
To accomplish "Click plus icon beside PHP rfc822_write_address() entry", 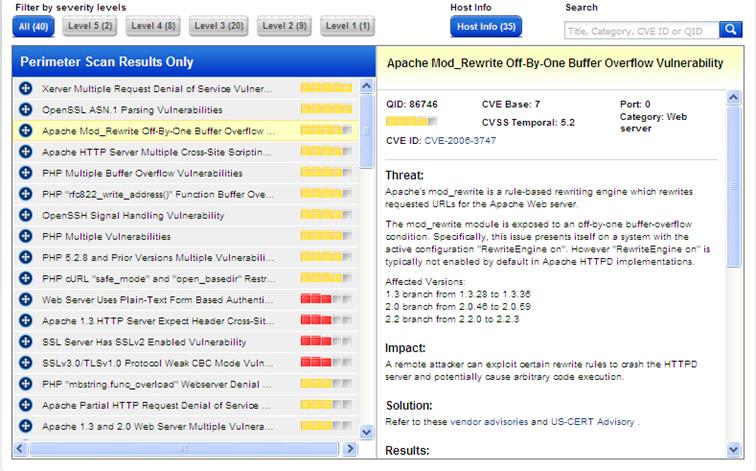I will tap(26, 194).
